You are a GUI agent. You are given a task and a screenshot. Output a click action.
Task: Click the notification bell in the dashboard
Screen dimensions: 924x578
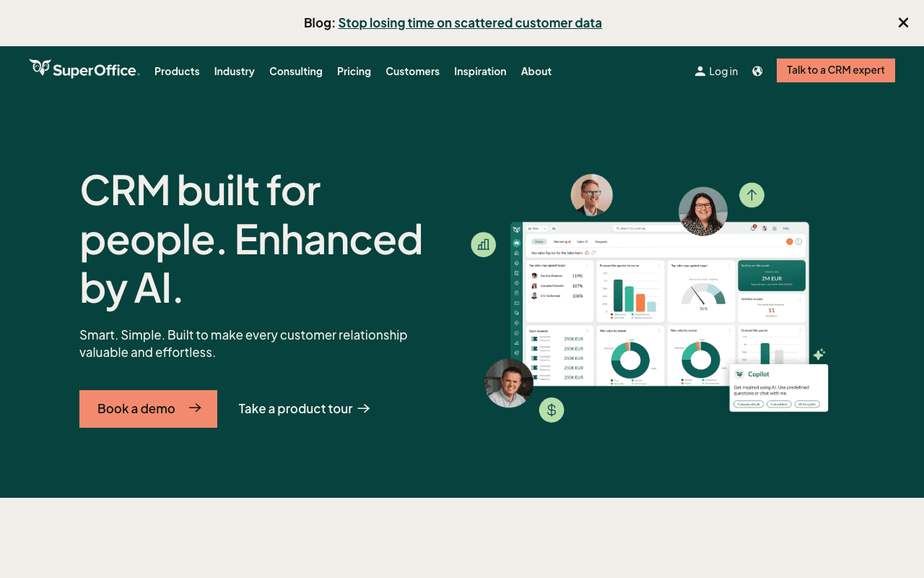tap(753, 228)
